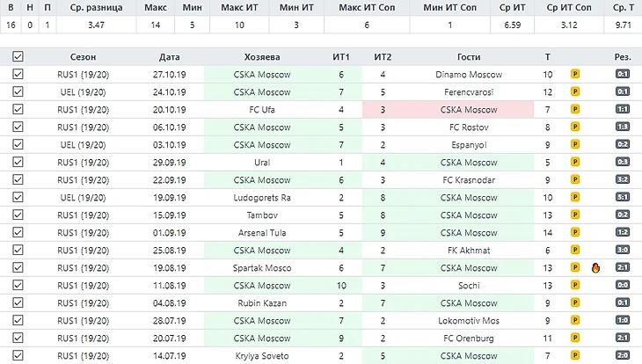This screenshot has height=364, width=642.
Task: Sort table by Сезон column header
Action: click(x=83, y=57)
